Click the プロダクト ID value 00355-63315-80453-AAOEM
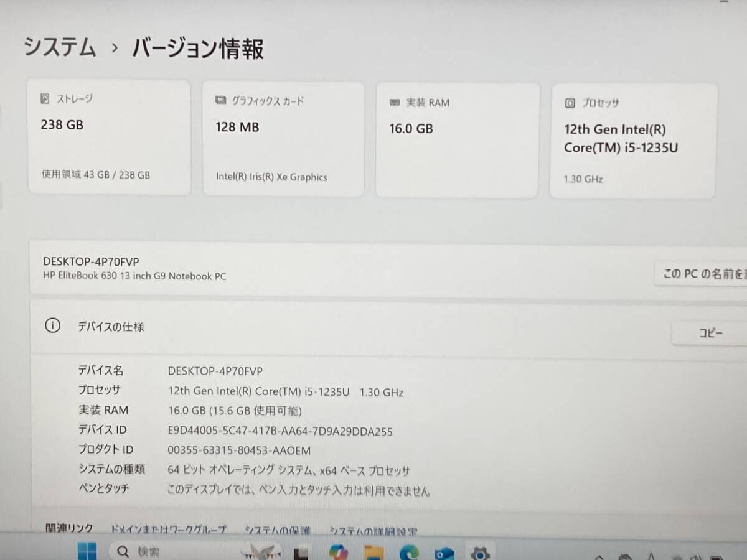Screen dimensions: 747x560 tap(239, 450)
